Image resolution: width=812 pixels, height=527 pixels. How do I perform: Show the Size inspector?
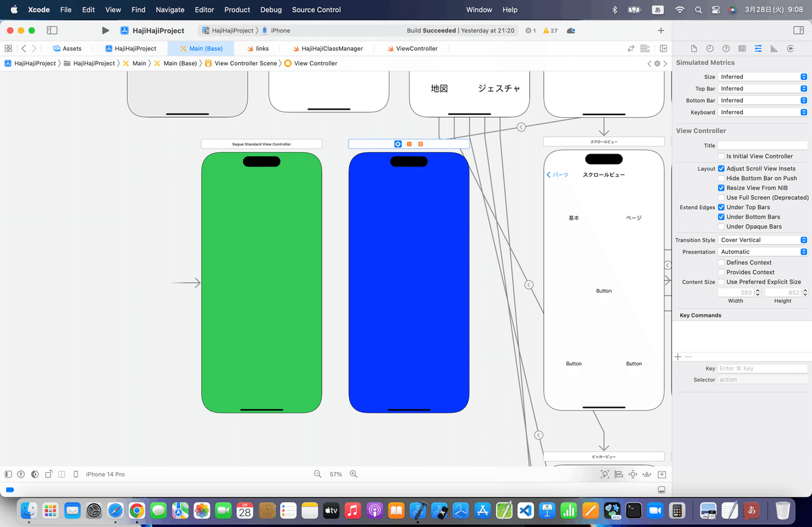coord(774,49)
